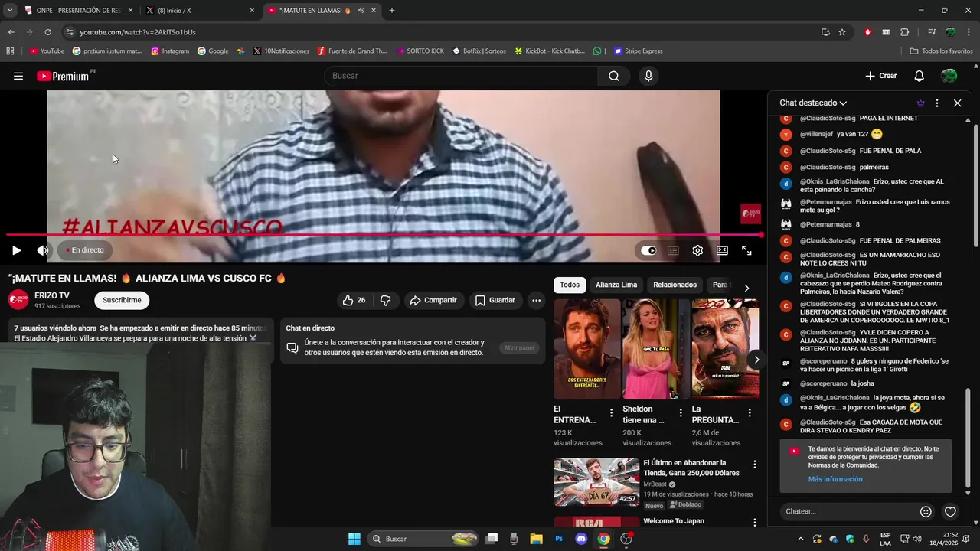Switch to the ONPE presentation tab

click(x=79, y=11)
